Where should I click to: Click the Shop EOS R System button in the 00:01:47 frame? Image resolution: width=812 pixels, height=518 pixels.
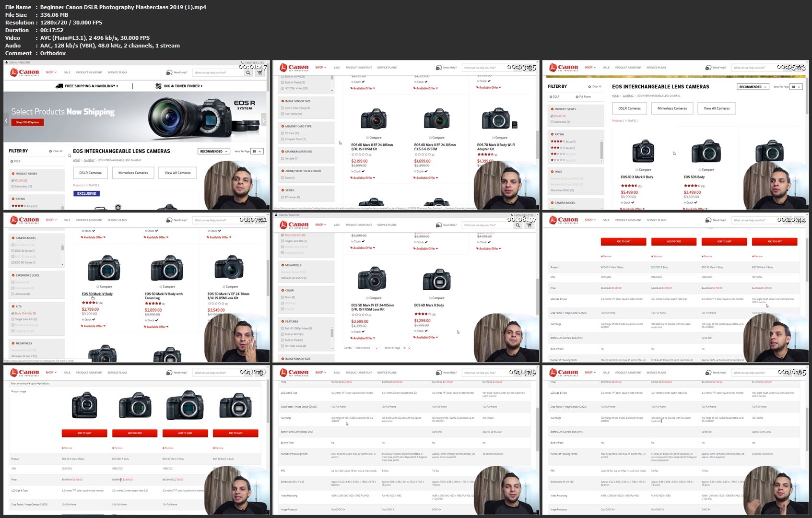pyautogui.click(x=28, y=122)
